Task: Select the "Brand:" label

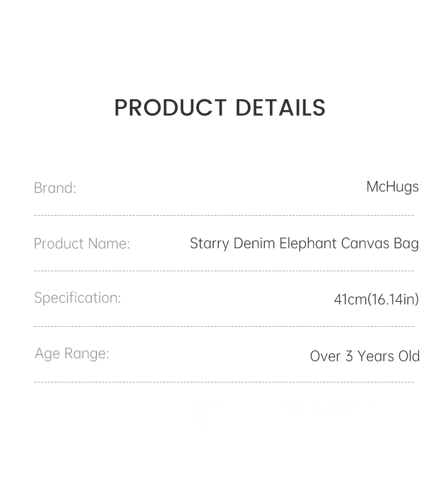Action: point(55,188)
